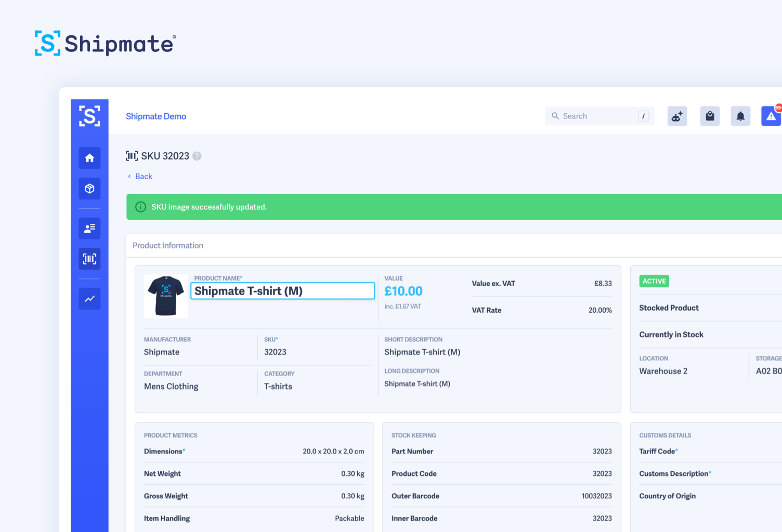The height and width of the screenshot is (532, 782).
Task: Open the notifications bell
Action: pyautogui.click(x=740, y=116)
